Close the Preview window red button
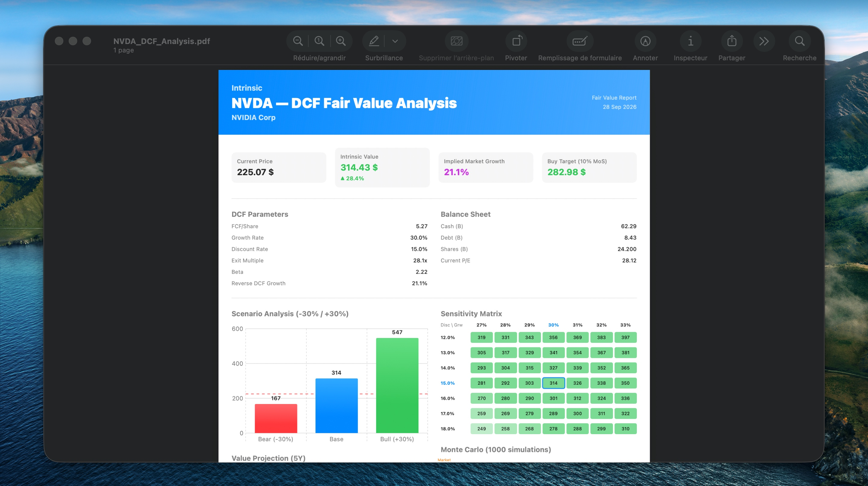The image size is (868, 486). [x=59, y=41]
